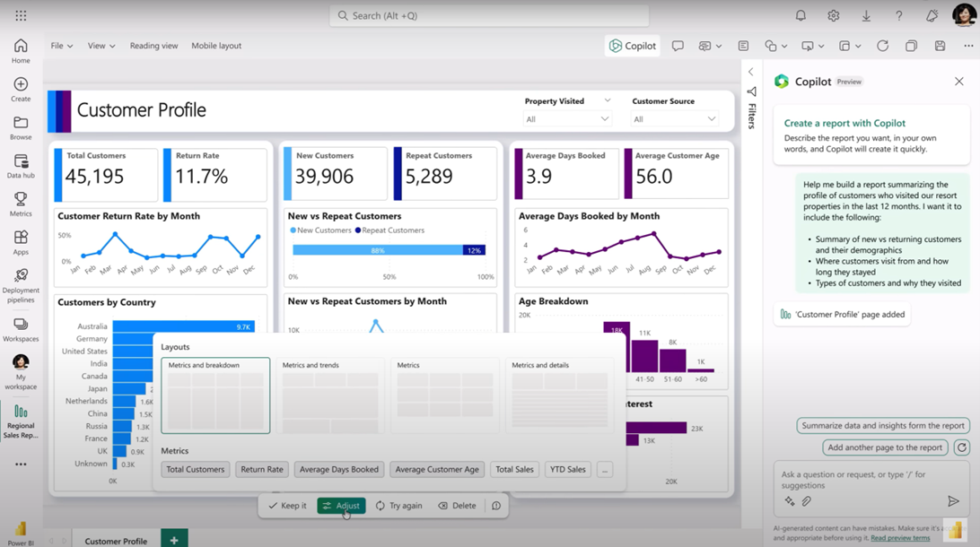Send the Copilot message
The height and width of the screenshot is (547, 980).
[x=953, y=500]
